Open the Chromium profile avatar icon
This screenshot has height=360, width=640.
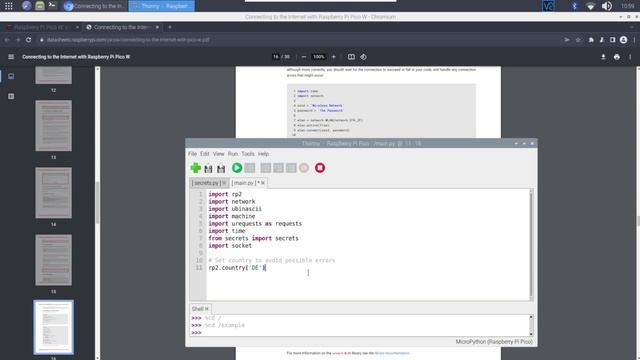click(x=623, y=40)
